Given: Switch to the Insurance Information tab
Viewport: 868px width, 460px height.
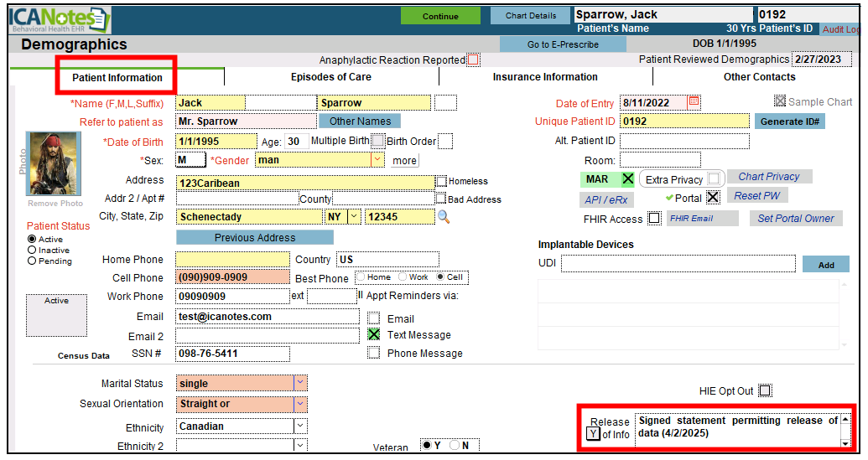Looking at the screenshot, I should (545, 77).
